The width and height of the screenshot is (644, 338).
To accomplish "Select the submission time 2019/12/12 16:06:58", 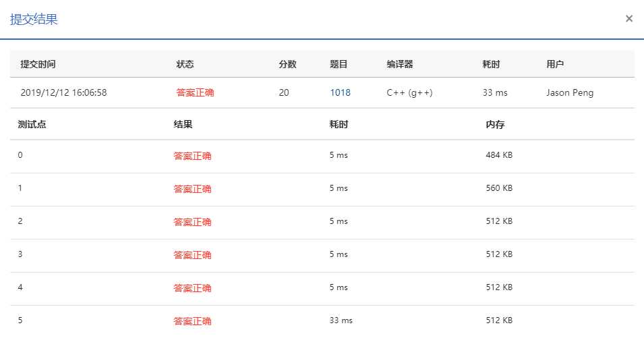I will pos(63,92).
